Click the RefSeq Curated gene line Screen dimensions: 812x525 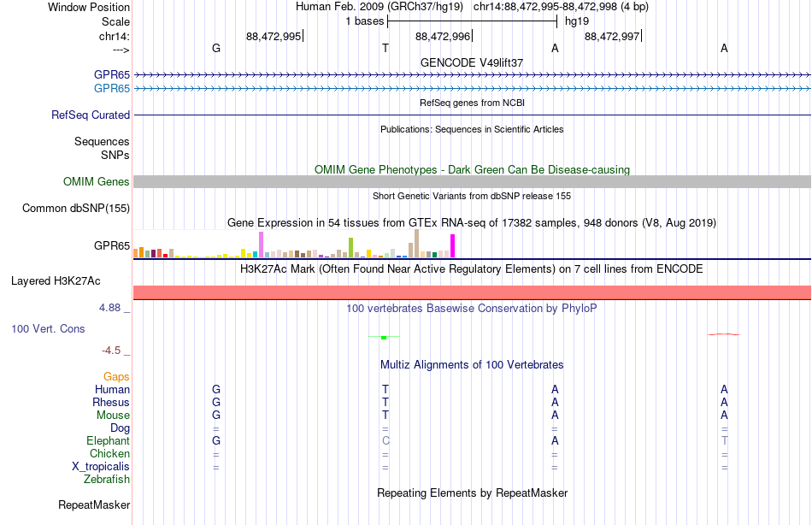pyautogui.click(x=472, y=115)
